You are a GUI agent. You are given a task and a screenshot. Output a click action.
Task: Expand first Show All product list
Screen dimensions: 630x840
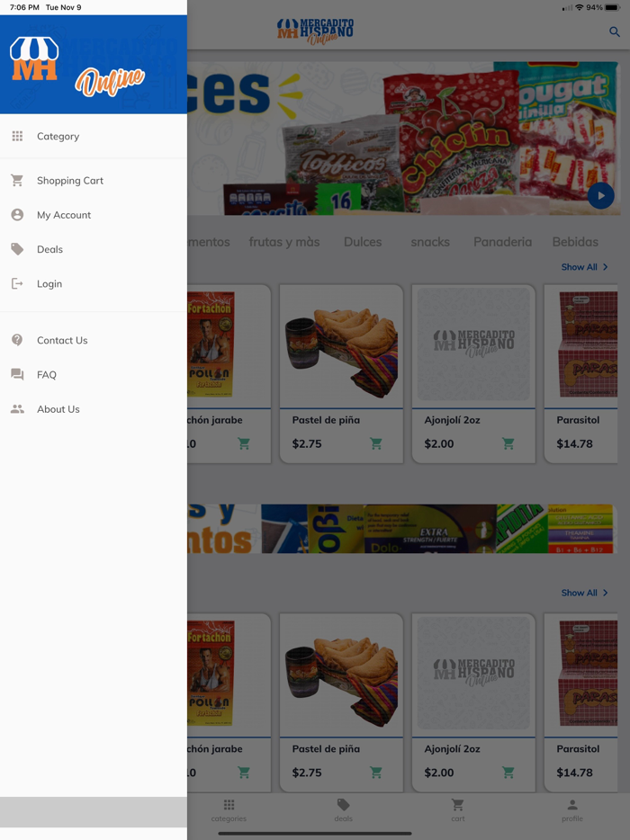(x=584, y=267)
